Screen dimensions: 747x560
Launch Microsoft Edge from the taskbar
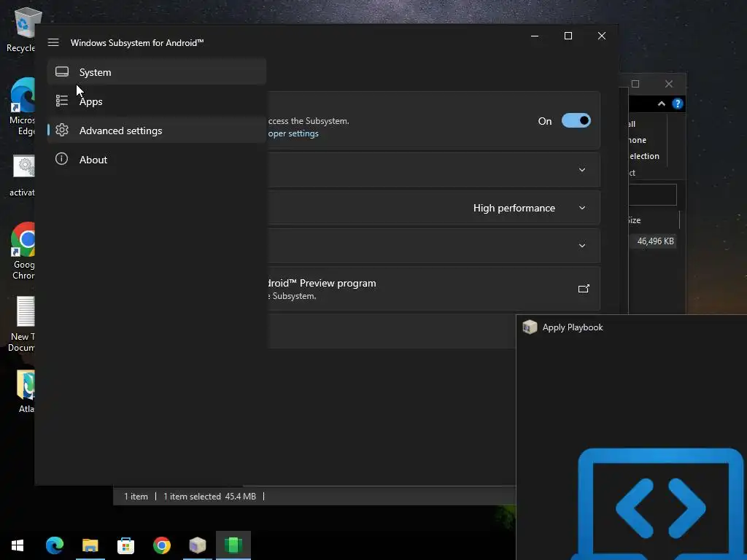[x=55, y=545]
